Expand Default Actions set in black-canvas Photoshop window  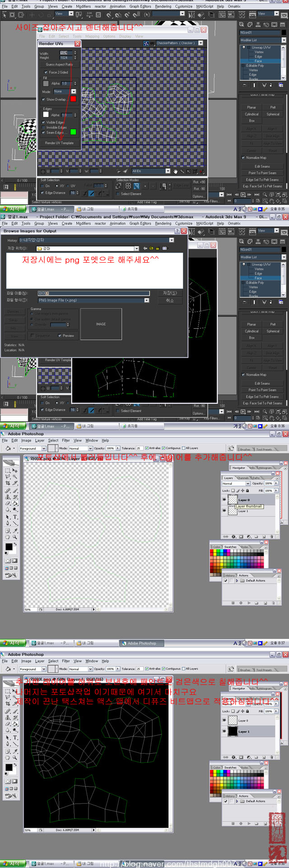point(237,801)
